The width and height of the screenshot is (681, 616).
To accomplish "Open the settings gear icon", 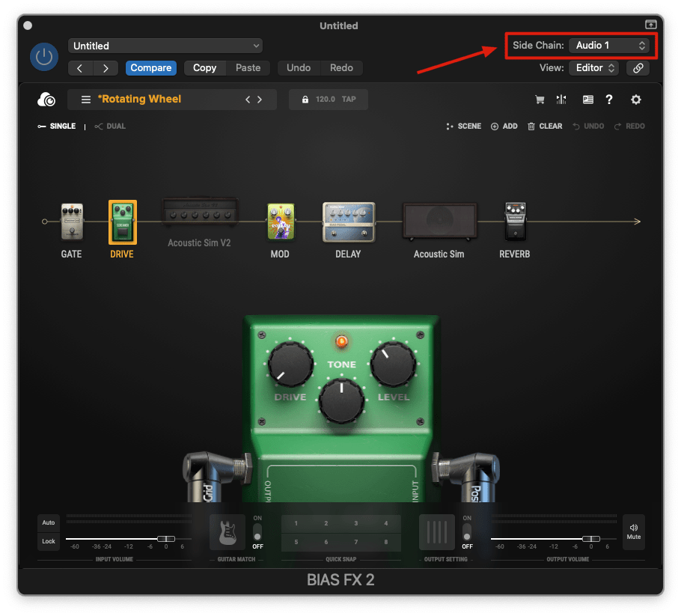I will pos(635,99).
